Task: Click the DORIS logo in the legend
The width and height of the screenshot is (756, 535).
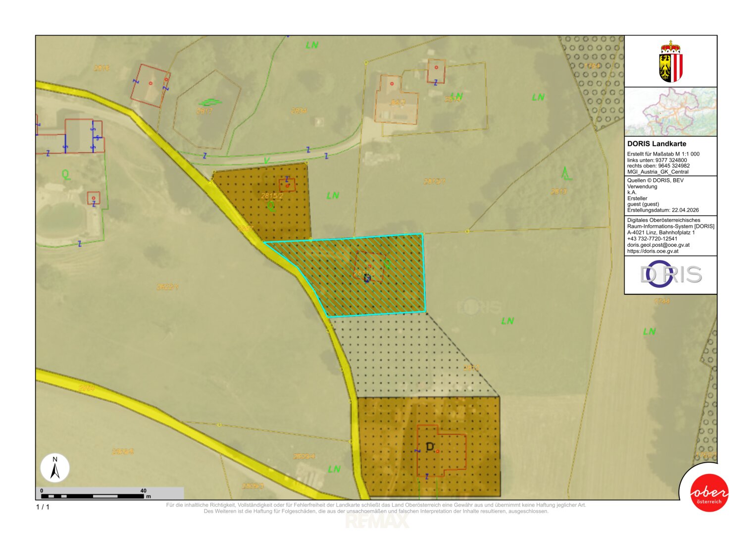Action: [670, 274]
